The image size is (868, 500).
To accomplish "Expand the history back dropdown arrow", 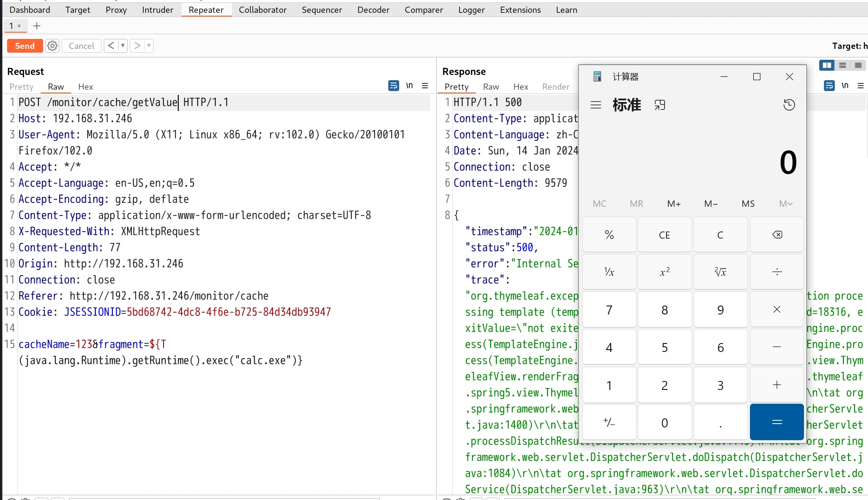I will pyautogui.click(x=123, y=46).
